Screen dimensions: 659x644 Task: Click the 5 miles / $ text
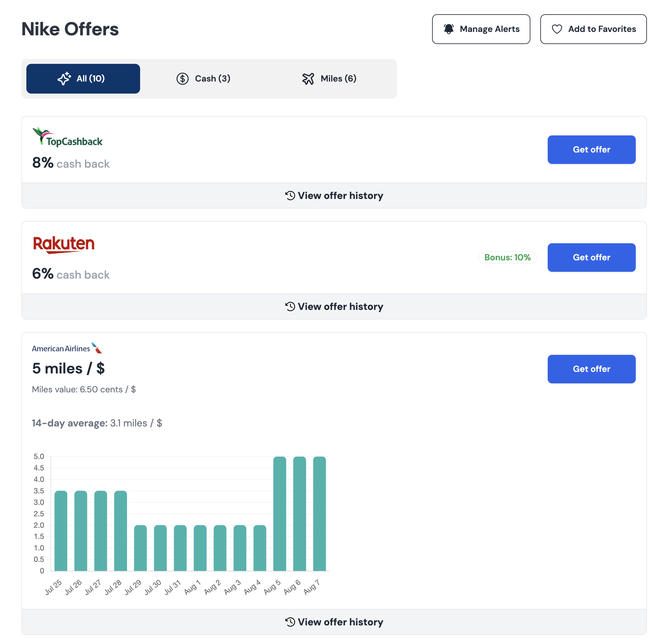point(68,368)
